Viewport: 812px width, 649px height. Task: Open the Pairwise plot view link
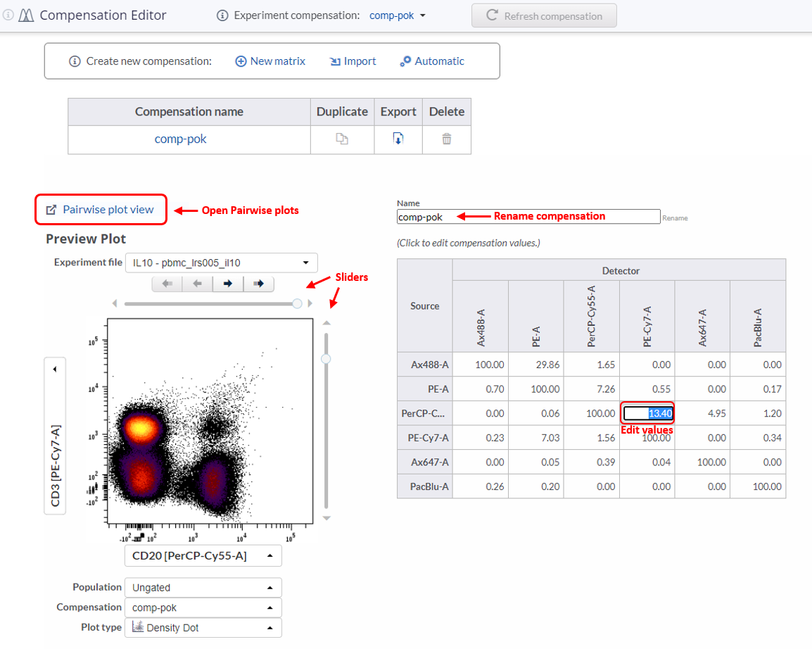[x=108, y=209]
